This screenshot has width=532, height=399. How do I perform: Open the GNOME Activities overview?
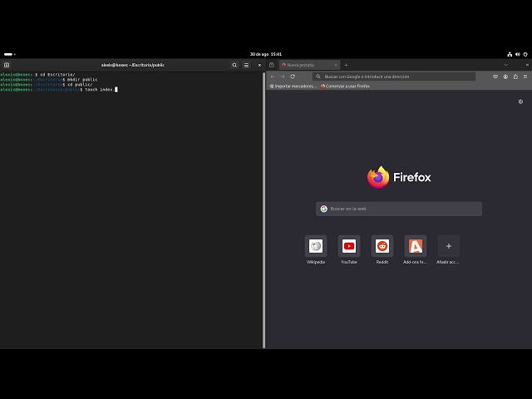(x=9, y=54)
